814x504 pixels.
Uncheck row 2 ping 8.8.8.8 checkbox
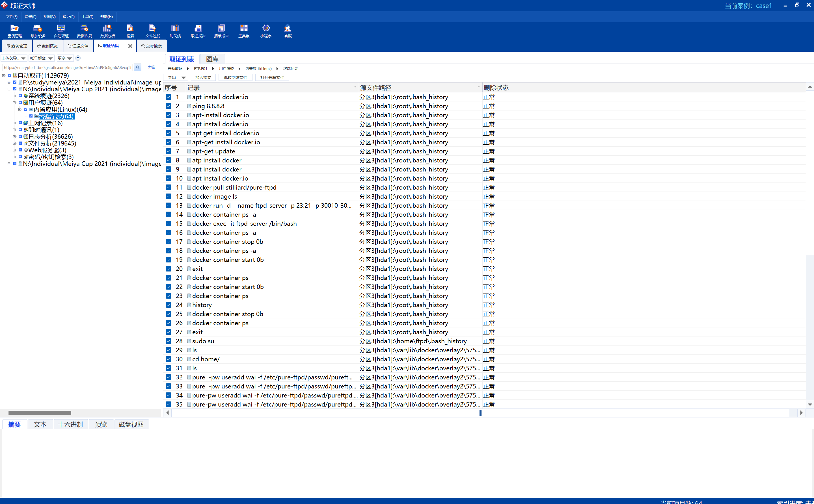point(169,106)
